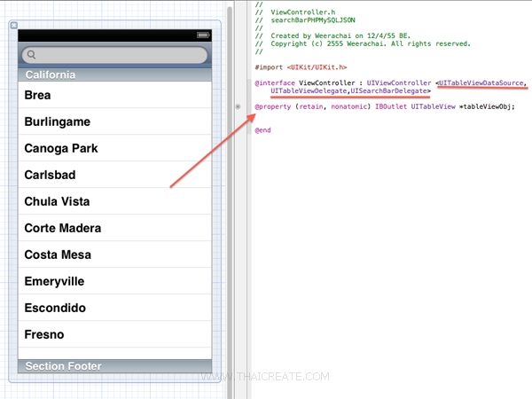
Task: Select the Escondido table row
Action: click(114, 308)
